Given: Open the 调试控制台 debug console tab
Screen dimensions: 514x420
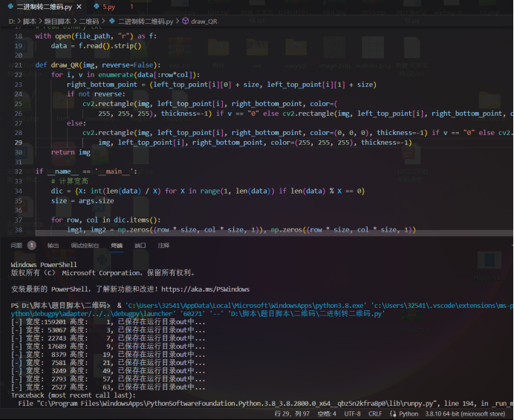Looking at the screenshot, I should [x=85, y=245].
